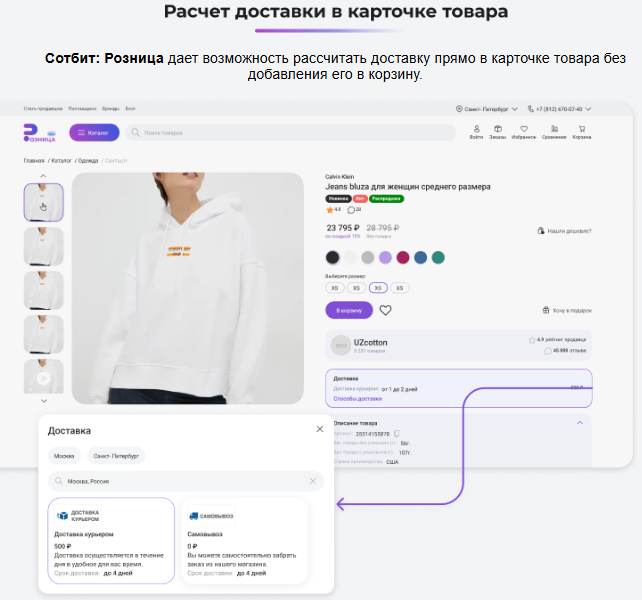Open the Блог top link
The image size is (642, 600).
pyautogui.click(x=130, y=109)
